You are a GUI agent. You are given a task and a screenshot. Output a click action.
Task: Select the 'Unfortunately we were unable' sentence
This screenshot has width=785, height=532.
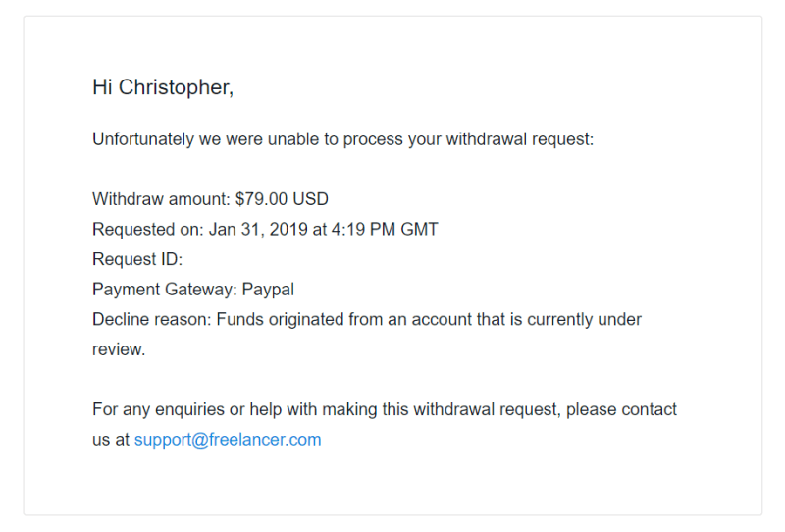click(342, 138)
